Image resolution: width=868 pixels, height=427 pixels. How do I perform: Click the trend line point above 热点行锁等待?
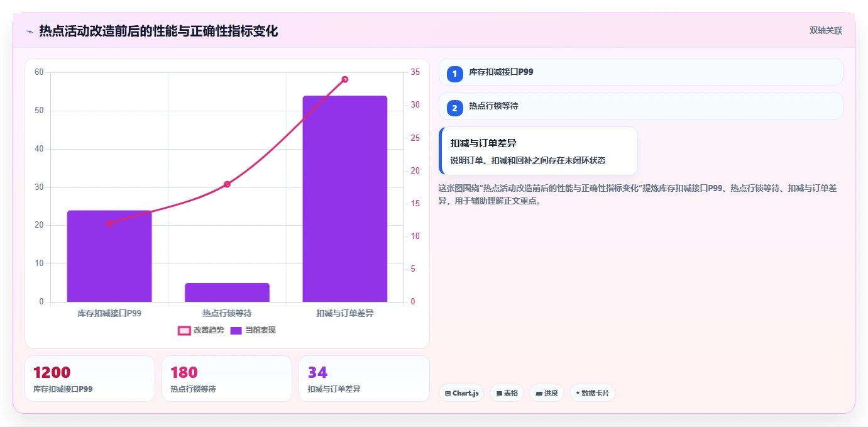point(227,184)
